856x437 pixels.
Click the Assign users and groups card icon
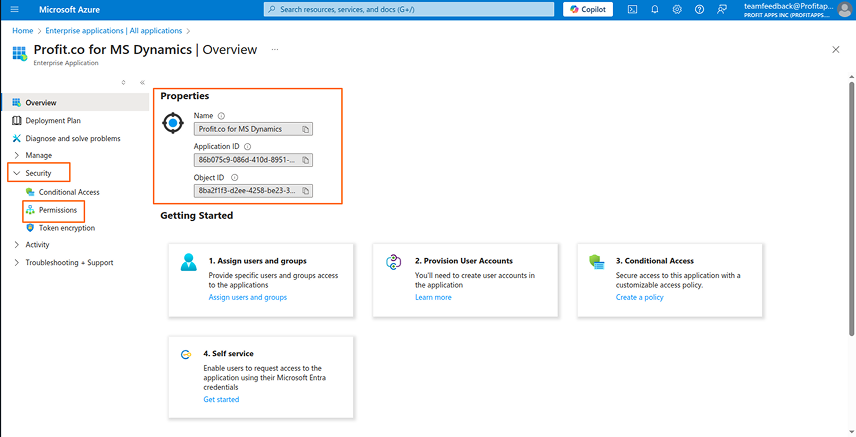189,262
